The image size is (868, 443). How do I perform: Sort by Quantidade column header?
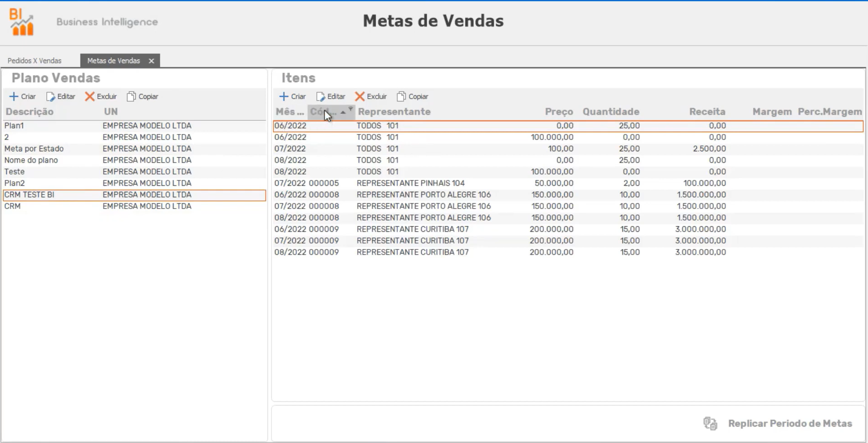[x=611, y=112]
